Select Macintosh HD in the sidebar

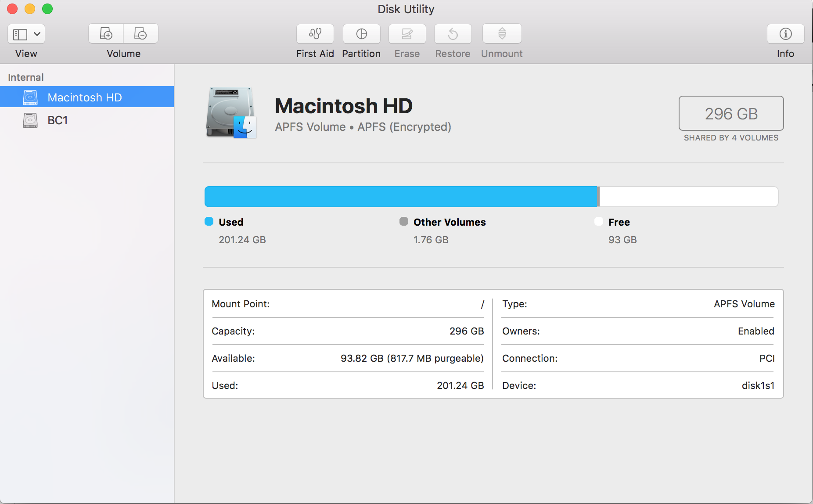click(x=84, y=97)
